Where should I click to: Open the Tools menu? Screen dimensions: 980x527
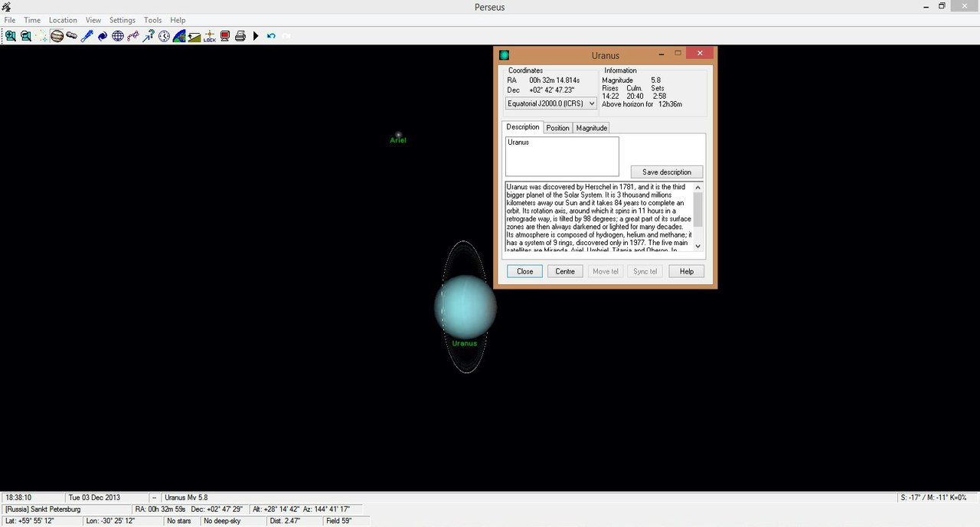[x=153, y=20]
